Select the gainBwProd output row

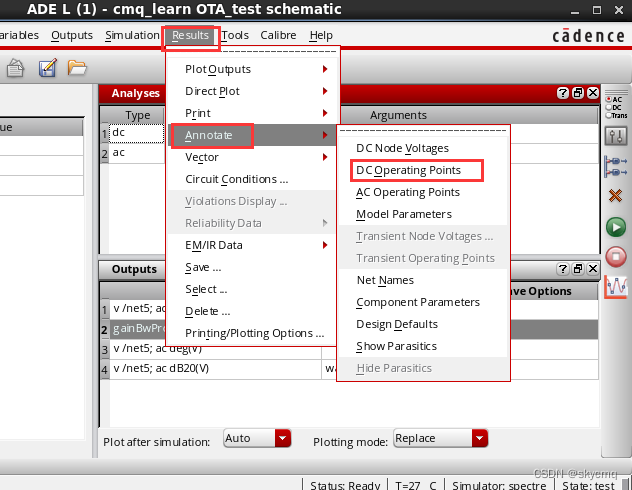tap(137, 329)
